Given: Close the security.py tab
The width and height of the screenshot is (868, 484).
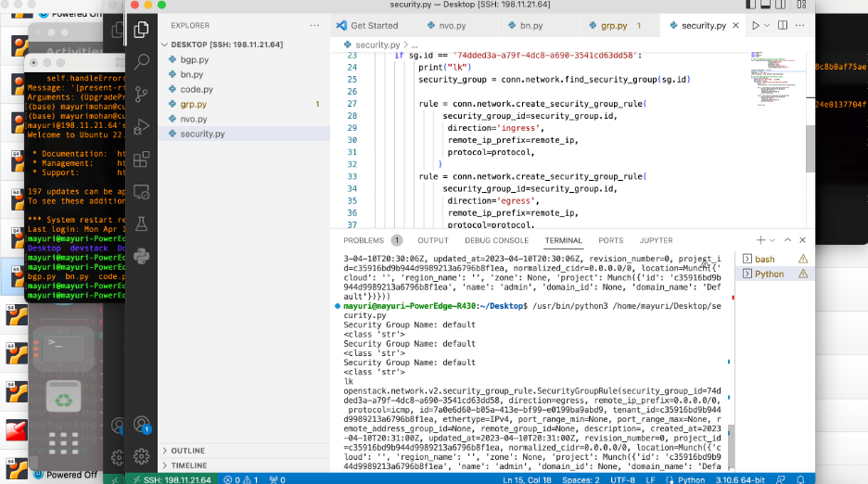Looking at the screenshot, I should pos(735,25).
